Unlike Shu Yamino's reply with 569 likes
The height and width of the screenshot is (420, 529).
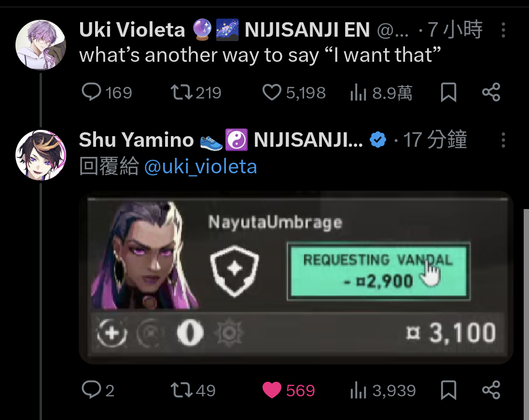(289, 390)
